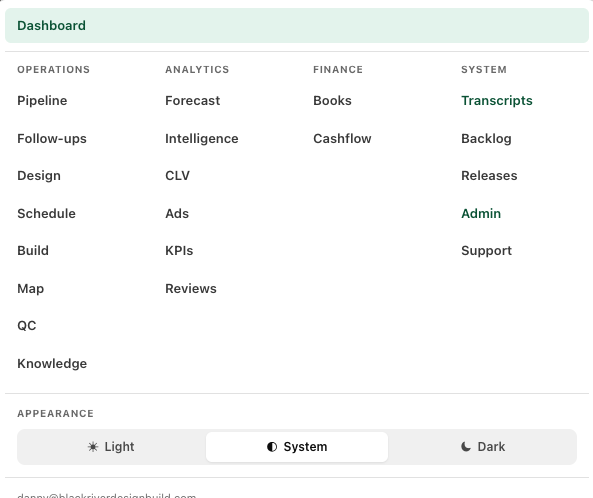Open Follow-ups section

pyautogui.click(x=52, y=138)
